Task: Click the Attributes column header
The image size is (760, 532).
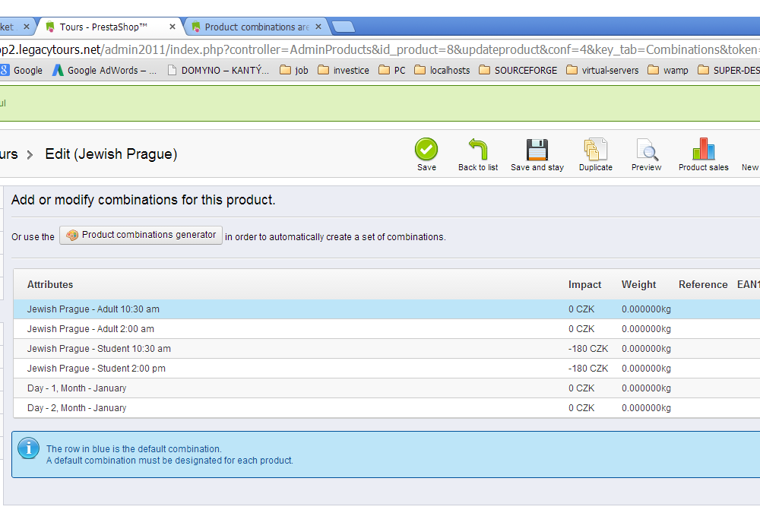Action: point(50,285)
